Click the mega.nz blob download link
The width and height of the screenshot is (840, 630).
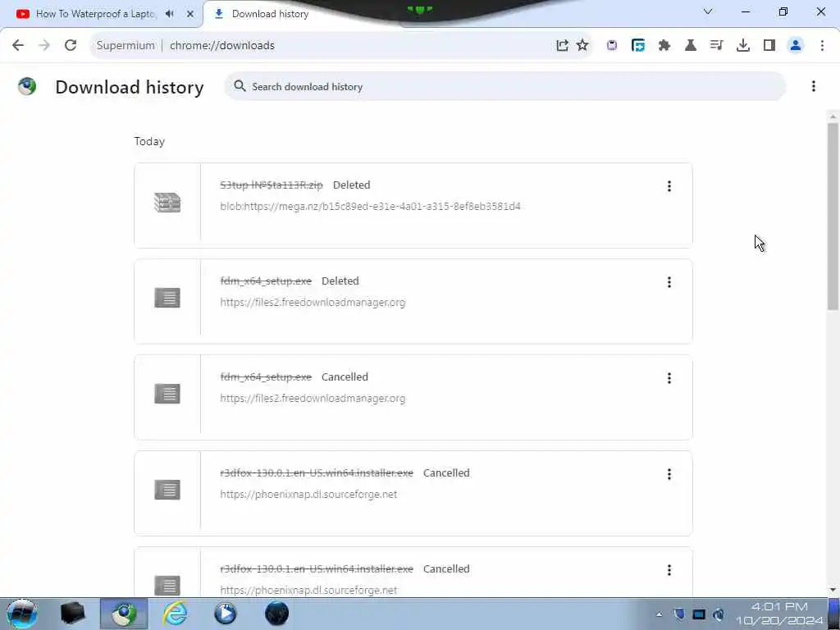(x=370, y=206)
